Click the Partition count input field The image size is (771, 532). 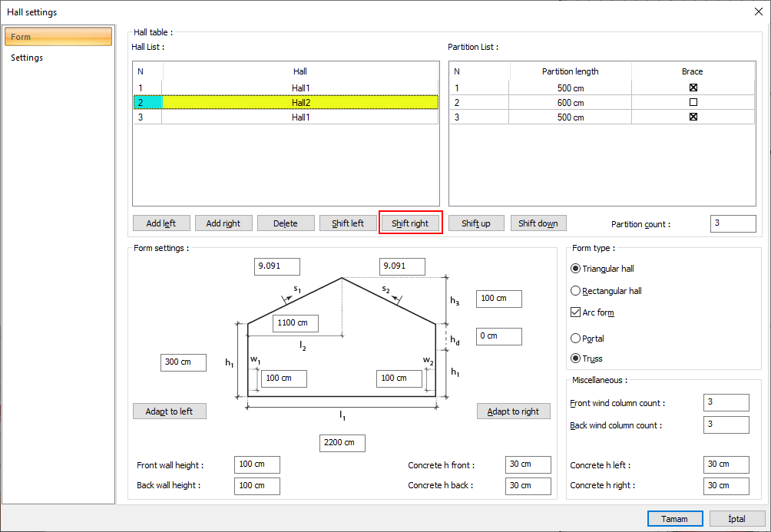pos(733,223)
